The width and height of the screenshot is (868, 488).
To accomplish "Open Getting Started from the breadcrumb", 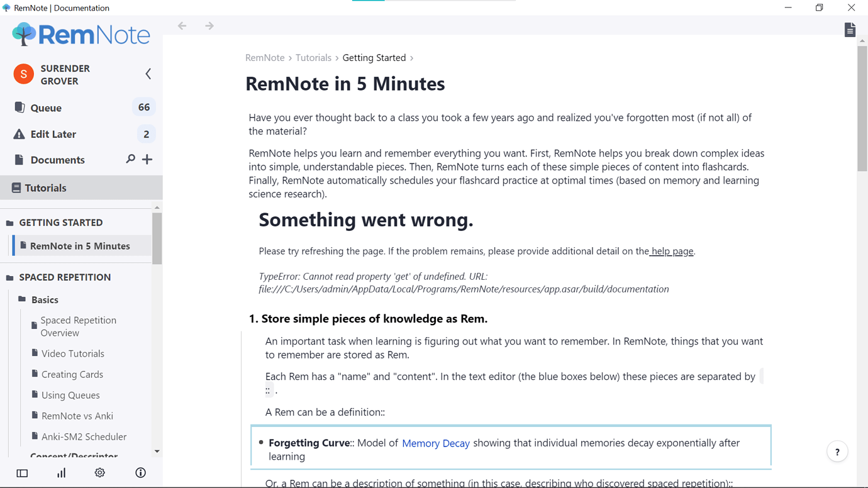I will point(374,57).
